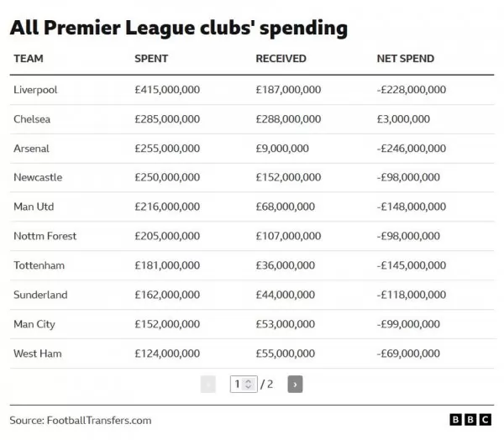Sort by TEAM column header
The image size is (504, 440).
pos(29,59)
